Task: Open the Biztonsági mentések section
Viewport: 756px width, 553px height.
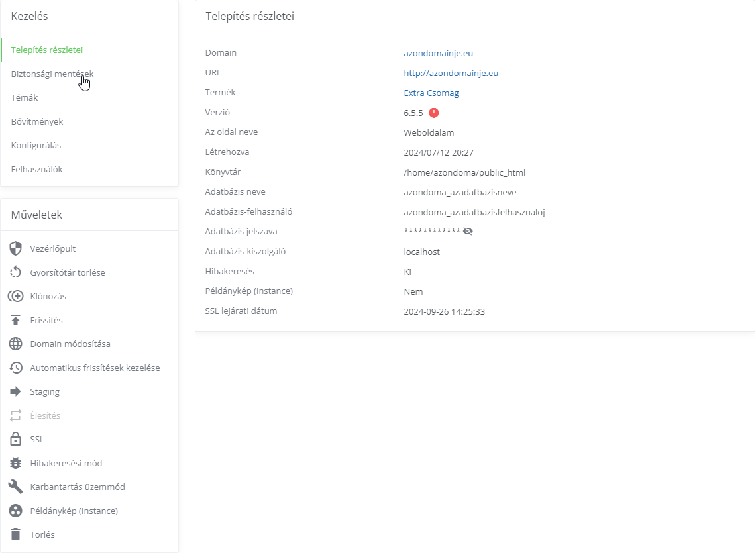Action: [52, 74]
